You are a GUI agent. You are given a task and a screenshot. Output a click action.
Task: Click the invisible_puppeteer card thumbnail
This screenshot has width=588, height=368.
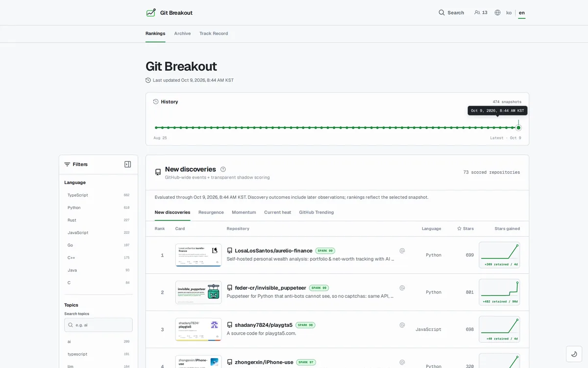click(x=198, y=292)
